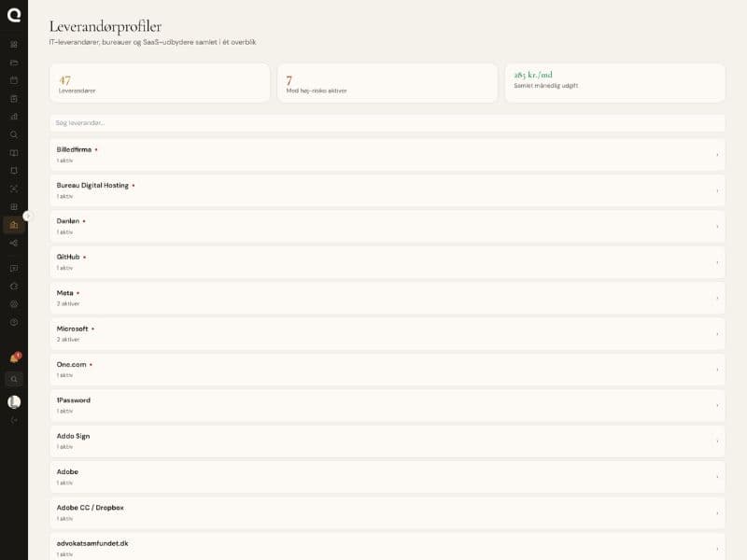
Task: Open the Billedfirma vendor name
Action: click(x=74, y=149)
